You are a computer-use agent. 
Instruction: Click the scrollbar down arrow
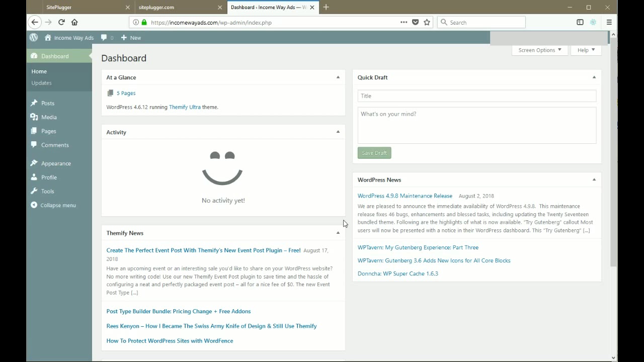(x=613, y=358)
